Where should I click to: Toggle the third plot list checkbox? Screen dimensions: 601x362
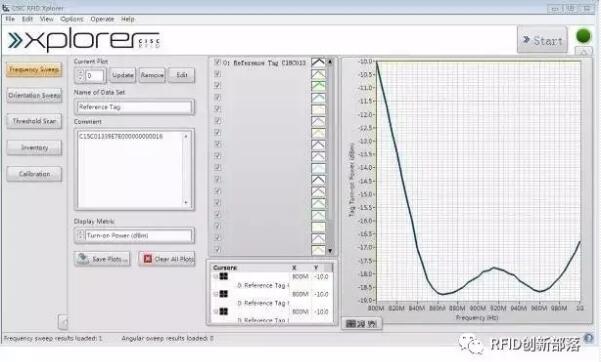pos(217,85)
